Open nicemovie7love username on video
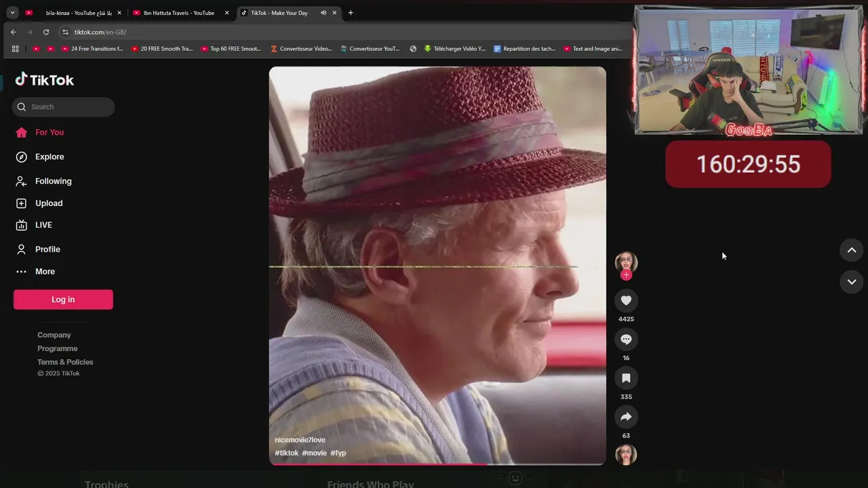 pyautogui.click(x=300, y=440)
